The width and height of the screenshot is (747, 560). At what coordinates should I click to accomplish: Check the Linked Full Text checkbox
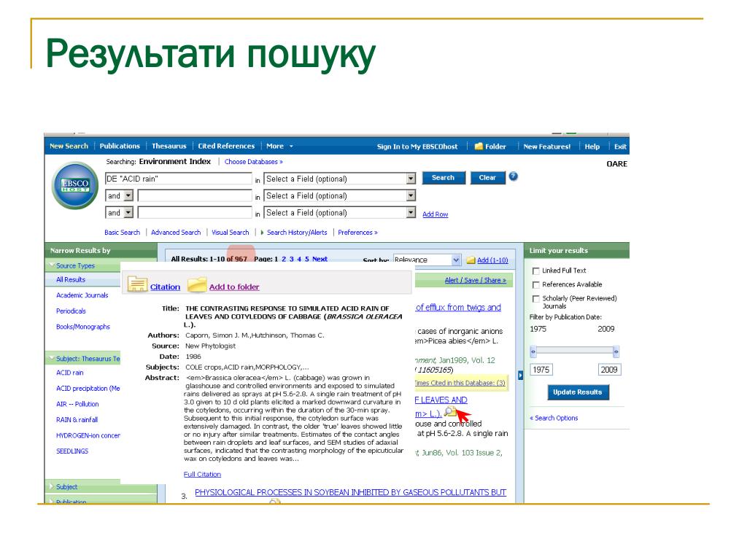(536, 271)
